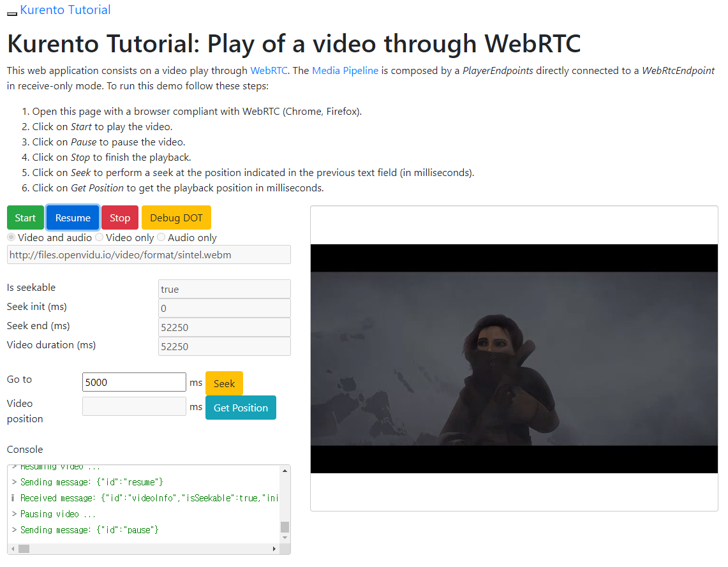Image resolution: width=728 pixels, height=567 pixels.
Task: Click the console scroll down arrow
Action: pos(285,538)
